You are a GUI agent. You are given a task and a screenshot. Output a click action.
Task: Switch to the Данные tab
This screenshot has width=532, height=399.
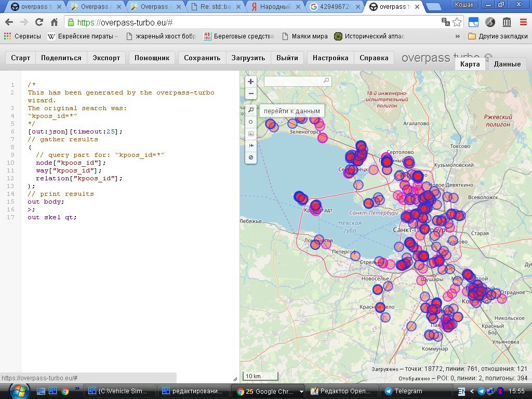pyautogui.click(x=507, y=64)
